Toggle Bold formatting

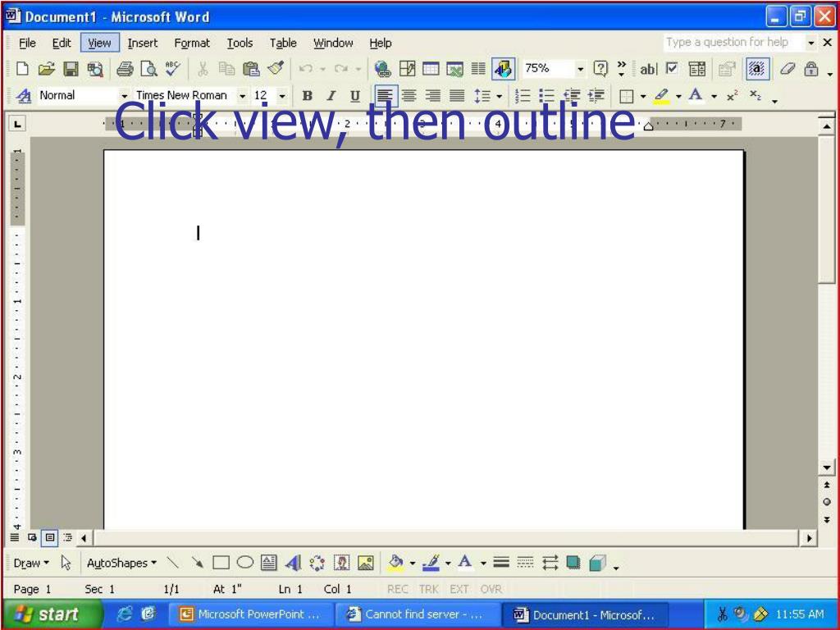(307, 96)
